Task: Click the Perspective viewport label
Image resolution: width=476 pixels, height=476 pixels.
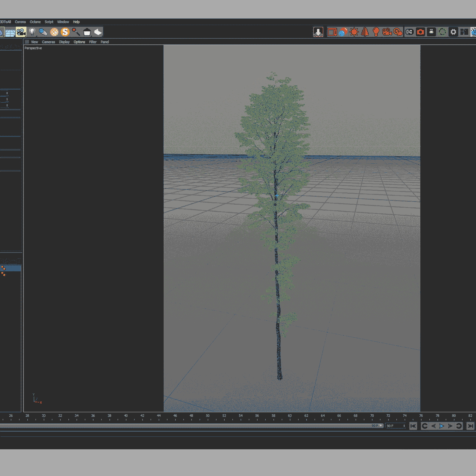Action: point(33,48)
